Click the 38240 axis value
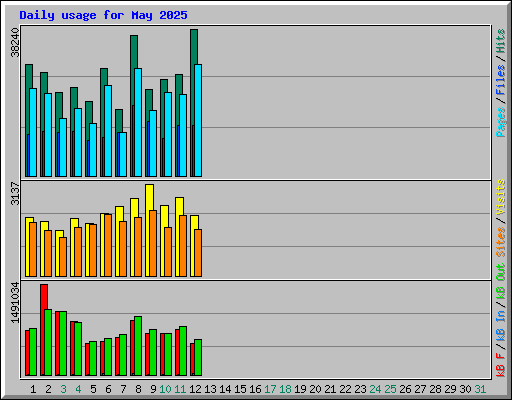 coord(15,42)
